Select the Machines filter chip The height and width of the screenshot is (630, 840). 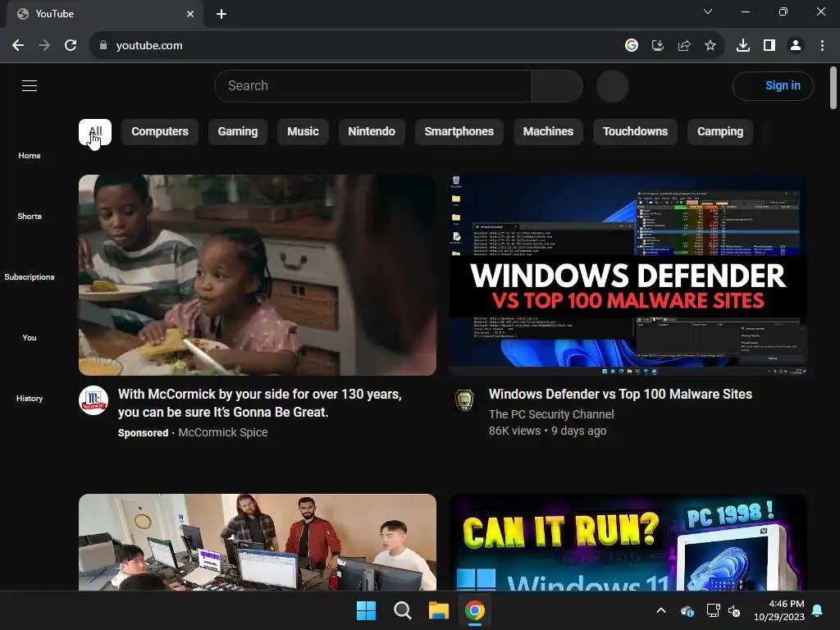point(548,132)
